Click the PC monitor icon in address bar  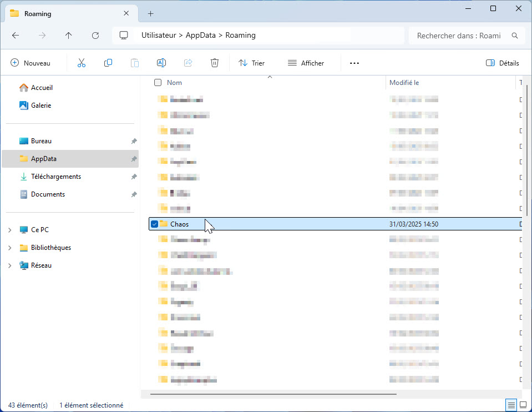tap(124, 36)
